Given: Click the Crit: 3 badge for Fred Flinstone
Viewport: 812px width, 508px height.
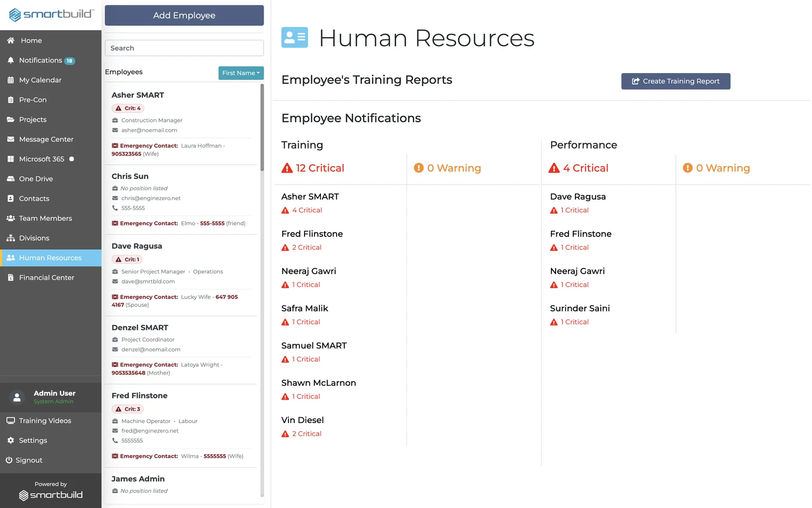Looking at the screenshot, I should (x=128, y=409).
